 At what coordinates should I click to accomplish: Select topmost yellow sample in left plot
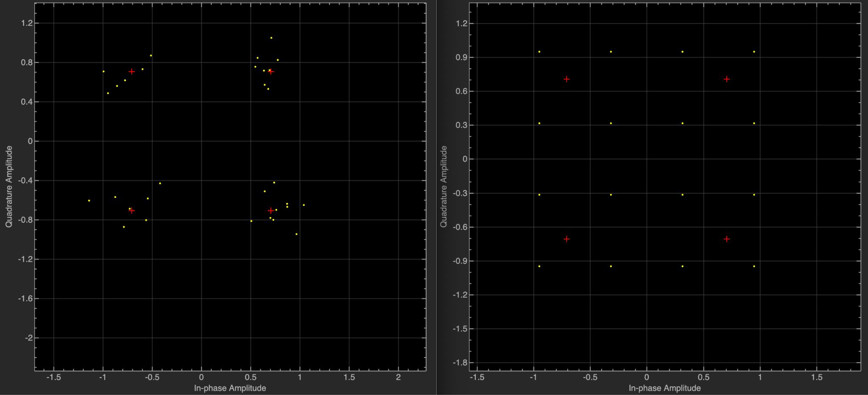pos(271,38)
